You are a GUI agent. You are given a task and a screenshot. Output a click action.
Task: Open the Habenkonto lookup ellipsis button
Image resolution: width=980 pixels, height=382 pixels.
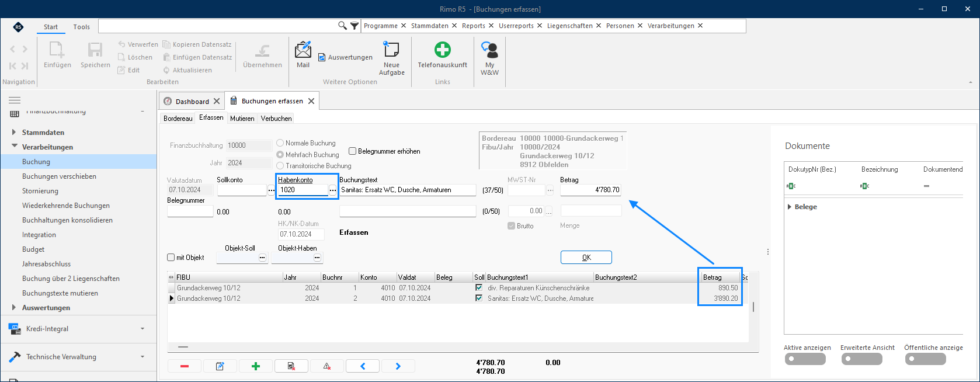[x=333, y=190]
